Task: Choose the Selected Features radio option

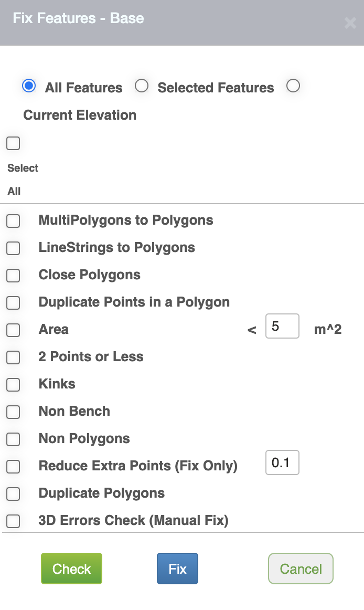Action: pyautogui.click(x=142, y=86)
